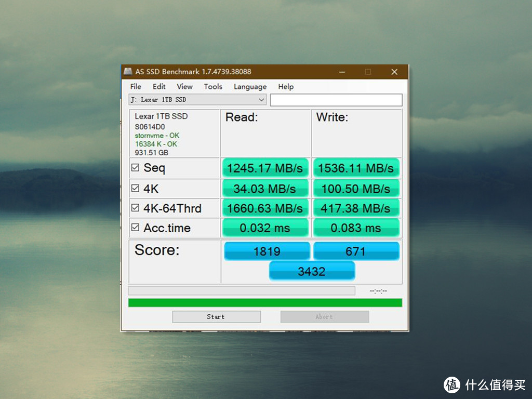Click the Lexar 1TB SSD drive name text
The width and height of the screenshot is (532, 399).
[x=161, y=116]
